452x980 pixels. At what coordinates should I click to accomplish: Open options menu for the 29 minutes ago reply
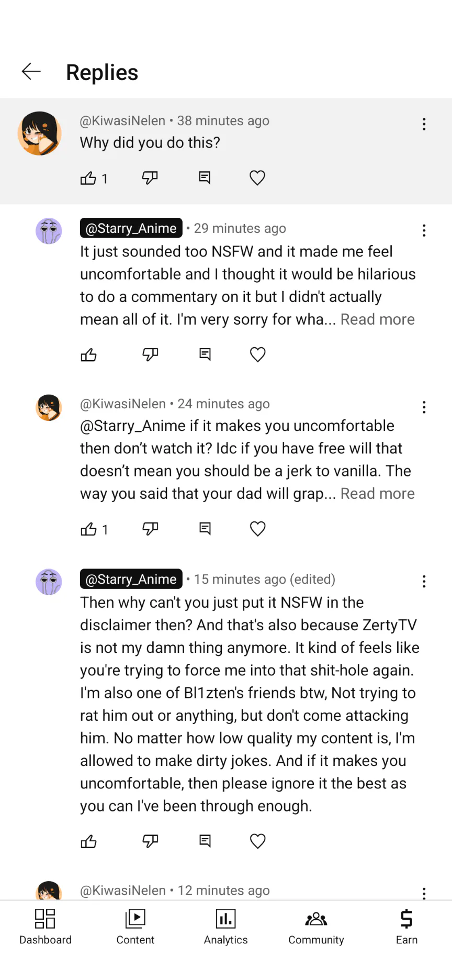pos(424,230)
